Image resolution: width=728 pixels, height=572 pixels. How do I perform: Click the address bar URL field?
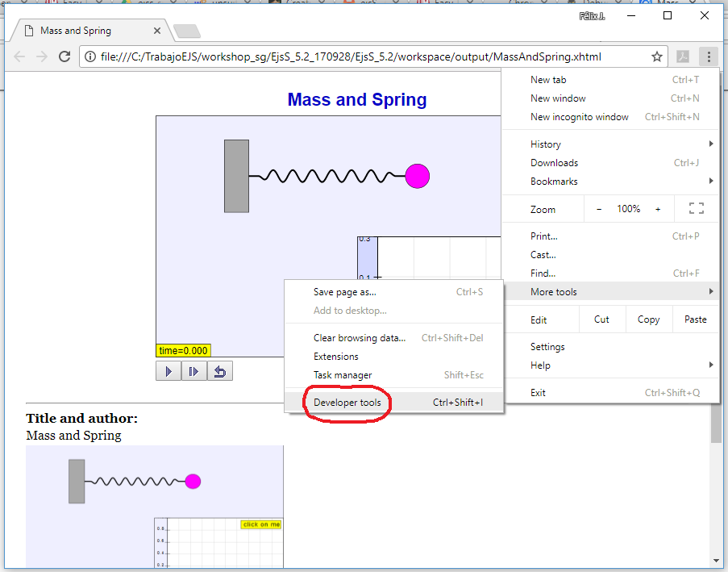(374, 56)
